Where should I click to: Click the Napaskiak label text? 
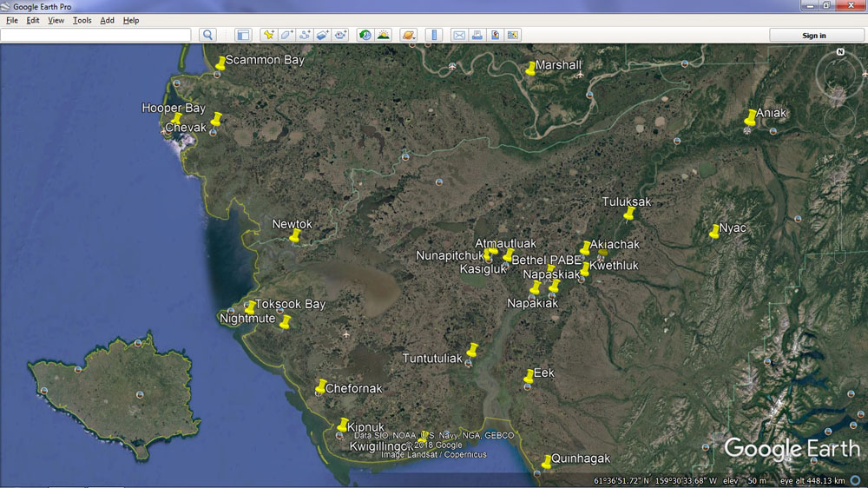click(551, 274)
